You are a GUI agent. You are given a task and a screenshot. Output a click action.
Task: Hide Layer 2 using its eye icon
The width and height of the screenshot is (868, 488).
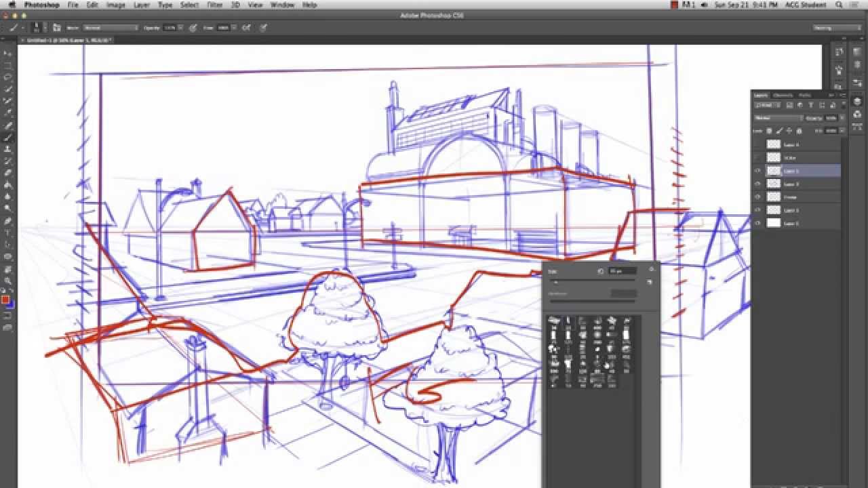[757, 210]
